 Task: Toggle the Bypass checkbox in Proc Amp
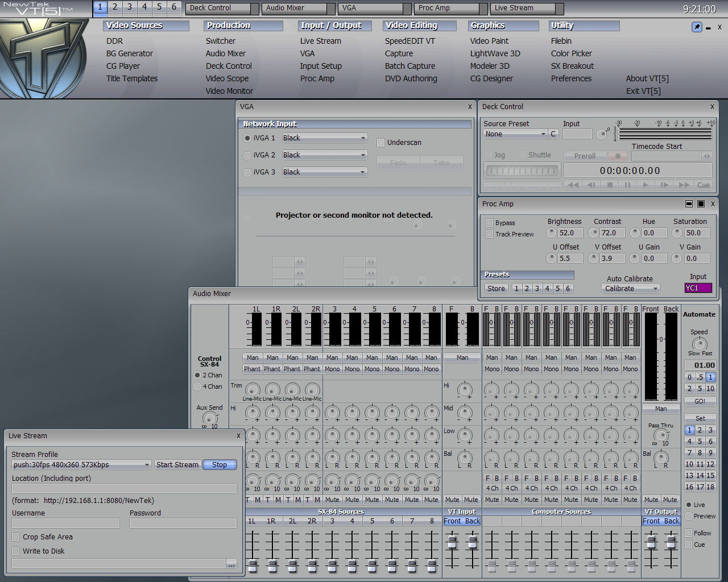pos(489,223)
